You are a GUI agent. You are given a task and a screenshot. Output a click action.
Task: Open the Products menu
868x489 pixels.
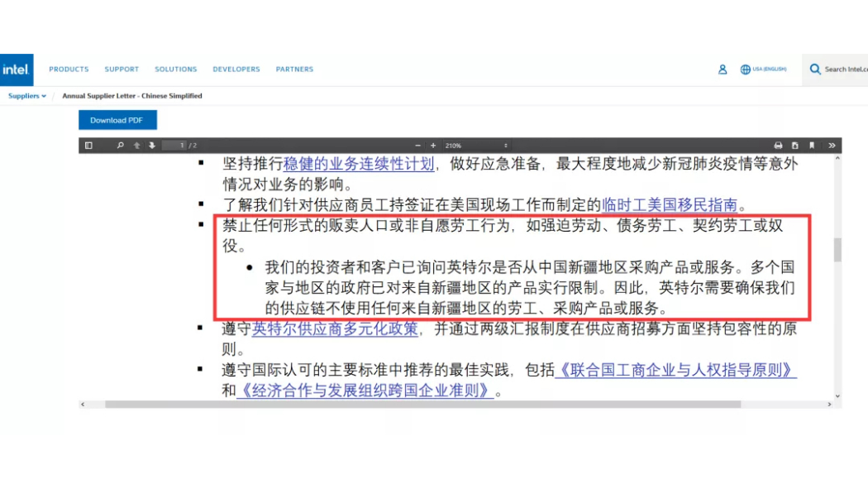(69, 70)
